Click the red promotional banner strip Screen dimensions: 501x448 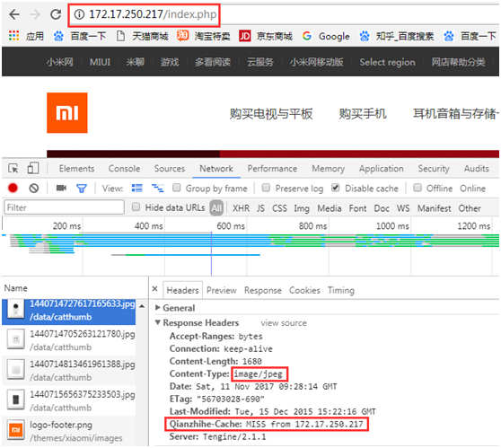[x=273, y=154]
